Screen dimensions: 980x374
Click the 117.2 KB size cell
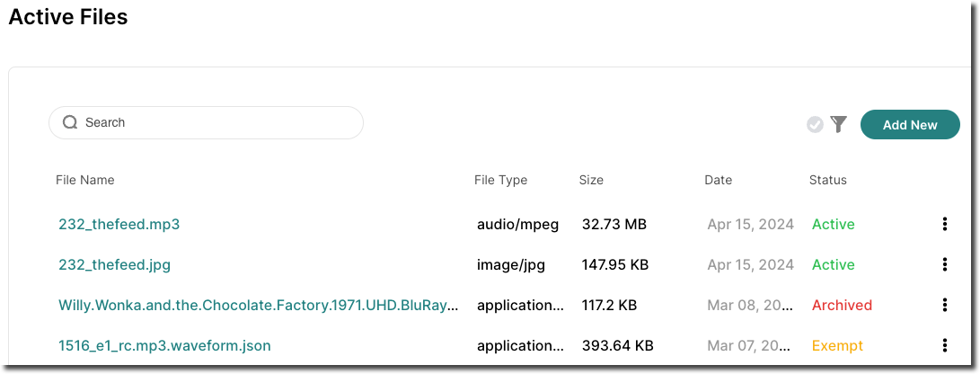(609, 305)
